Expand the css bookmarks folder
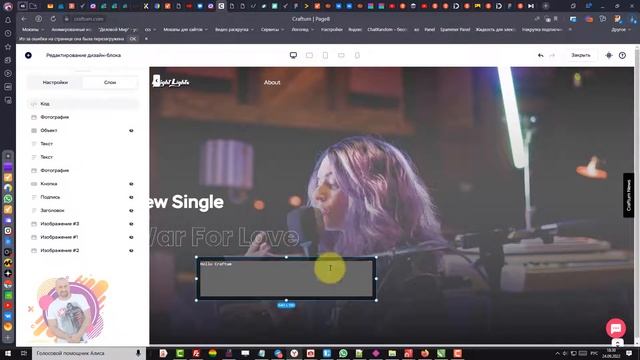640x360 pixels. 150,30
